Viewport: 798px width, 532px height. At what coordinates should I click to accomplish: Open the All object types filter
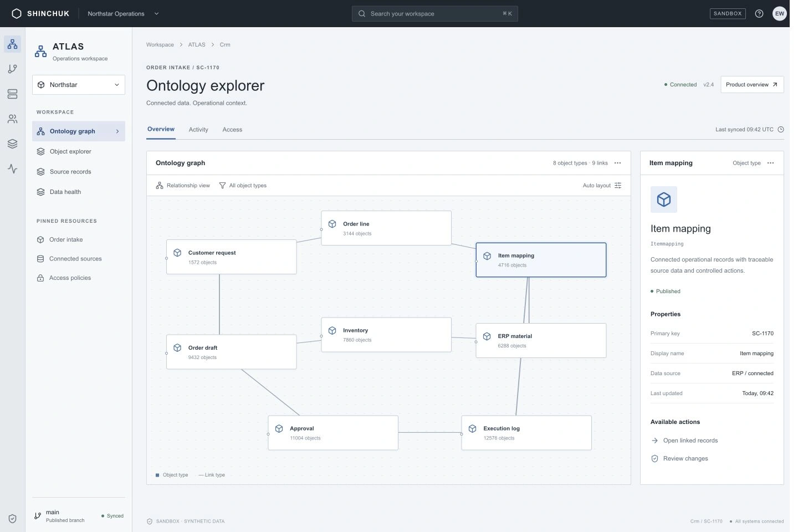[243, 186]
